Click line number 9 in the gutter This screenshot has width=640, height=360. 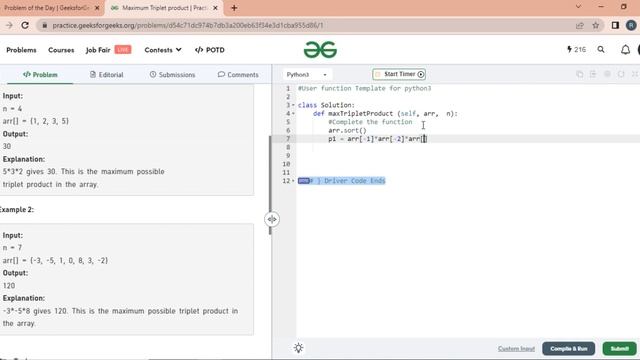tap(288, 156)
